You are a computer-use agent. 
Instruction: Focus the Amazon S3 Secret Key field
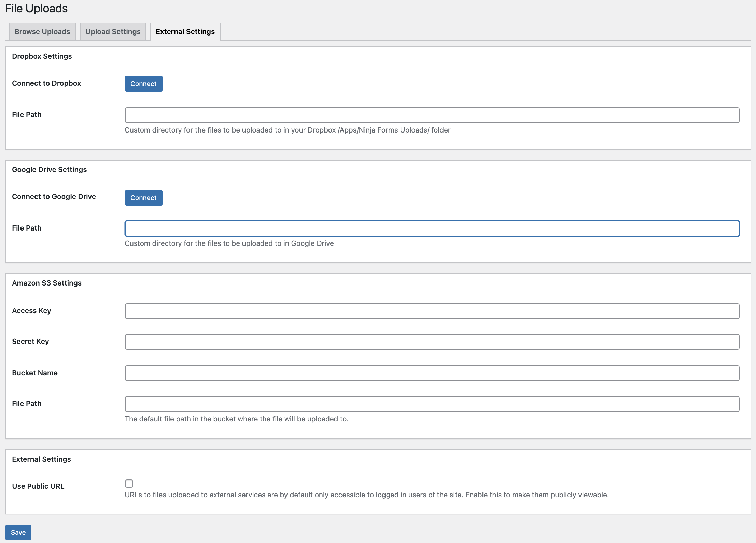point(432,342)
